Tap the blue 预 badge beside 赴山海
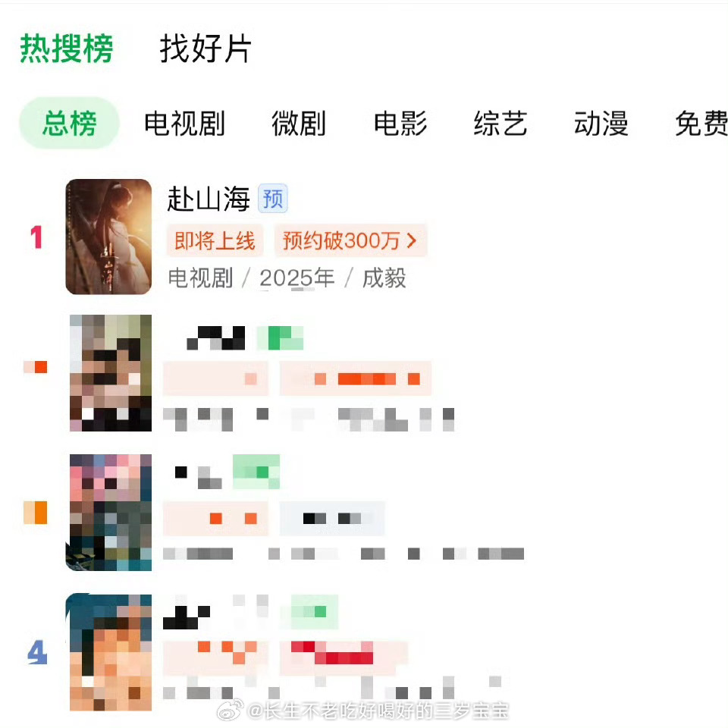Image resolution: width=728 pixels, height=728 pixels. point(273,199)
